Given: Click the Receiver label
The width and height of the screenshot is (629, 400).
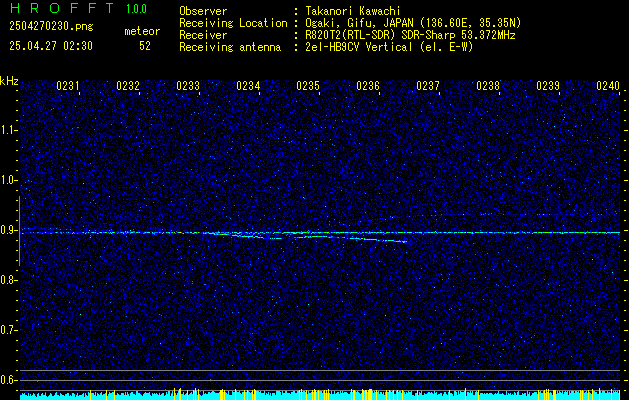Looking at the screenshot, I should [x=203, y=35].
